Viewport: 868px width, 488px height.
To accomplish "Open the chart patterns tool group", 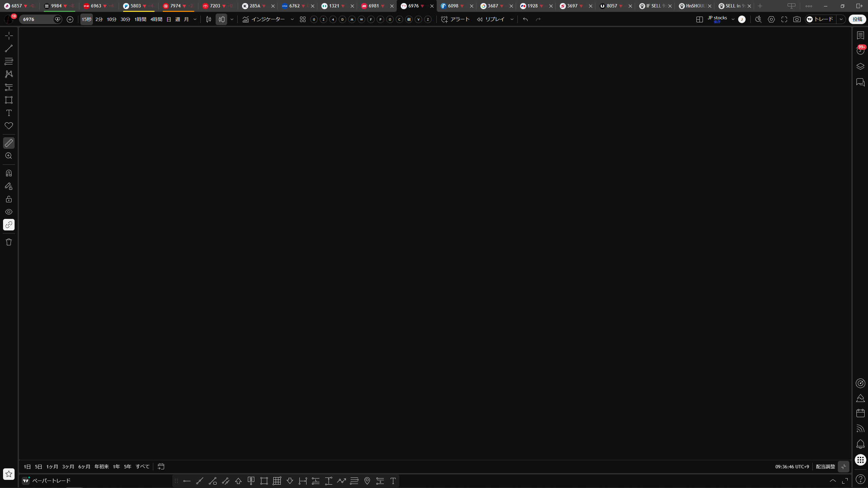I will pos(9,74).
